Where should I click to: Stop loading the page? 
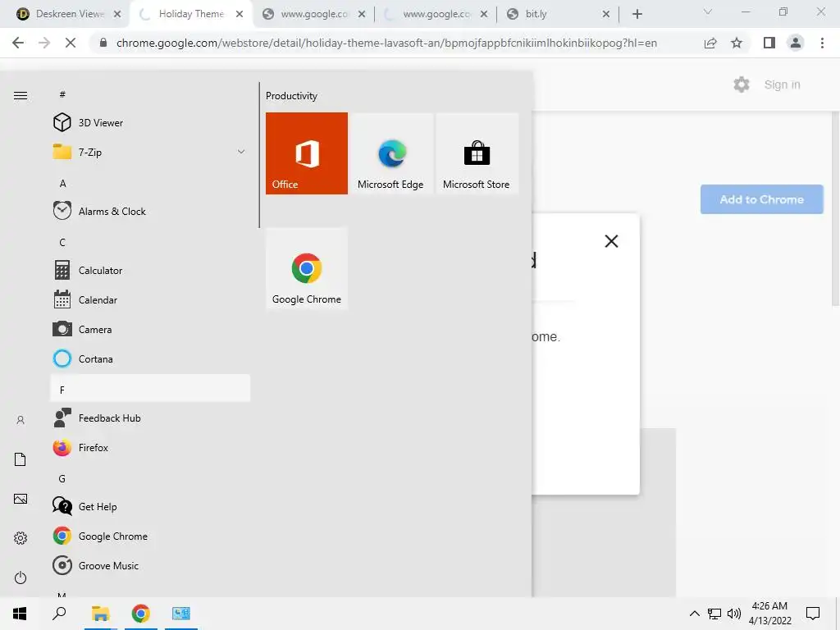click(x=71, y=43)
